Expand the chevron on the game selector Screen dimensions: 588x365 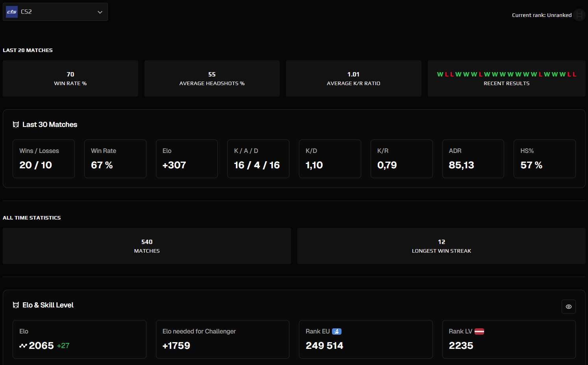(100, 12)
